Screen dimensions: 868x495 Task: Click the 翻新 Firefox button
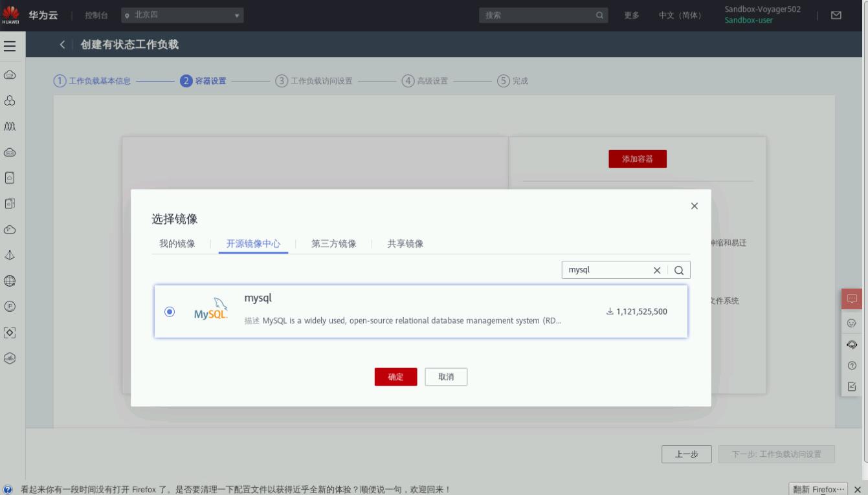click(818, 489)
